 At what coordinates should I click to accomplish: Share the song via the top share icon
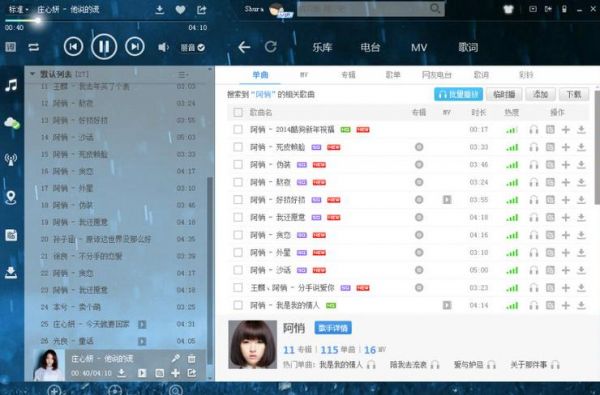click(202, 10)
